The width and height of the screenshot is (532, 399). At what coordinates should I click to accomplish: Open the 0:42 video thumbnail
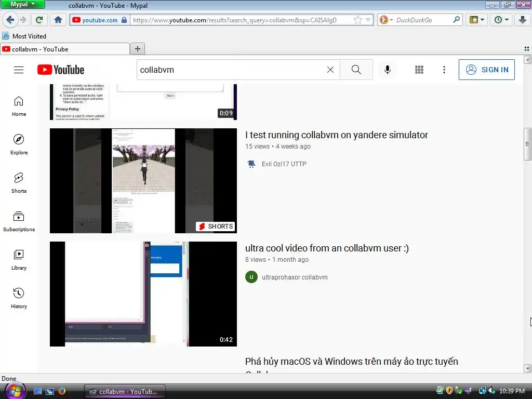pyautogui.click(x=143, y=294)
